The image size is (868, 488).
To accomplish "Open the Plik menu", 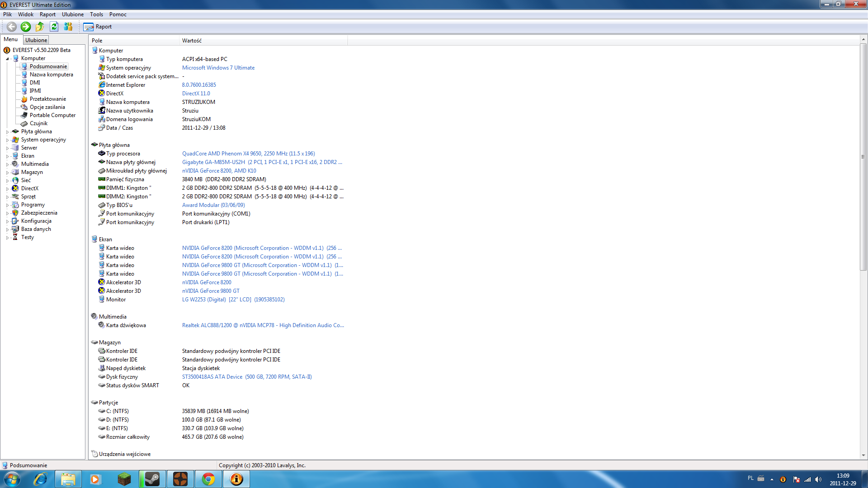I will pyautogui.click(x=7, y=14).
